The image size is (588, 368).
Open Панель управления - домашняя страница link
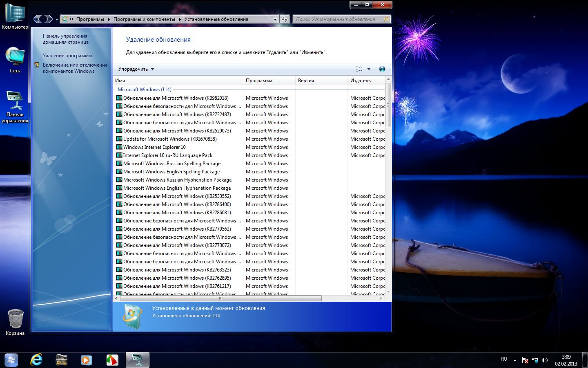(x=67, y=39)
